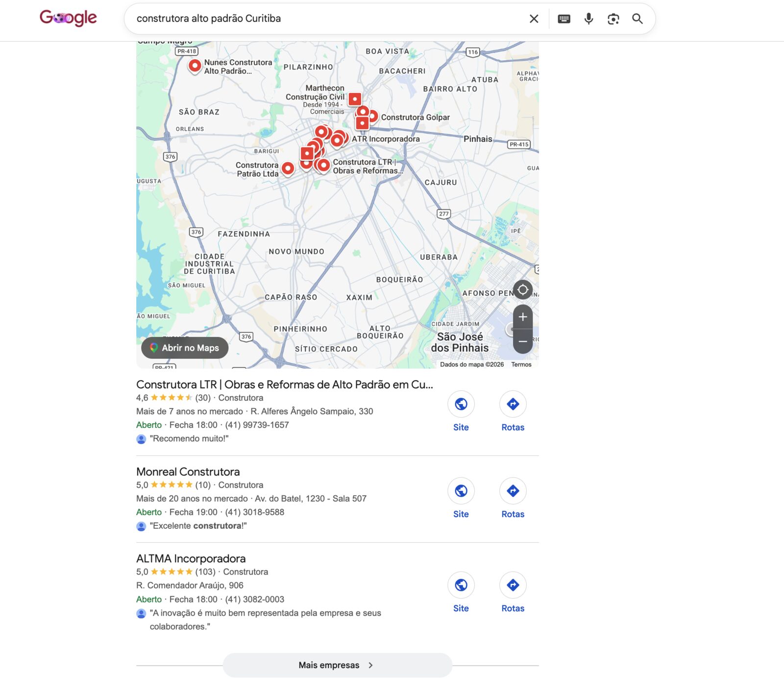
Task: Click the review "Excelente construtora!"
Action: 198,526
